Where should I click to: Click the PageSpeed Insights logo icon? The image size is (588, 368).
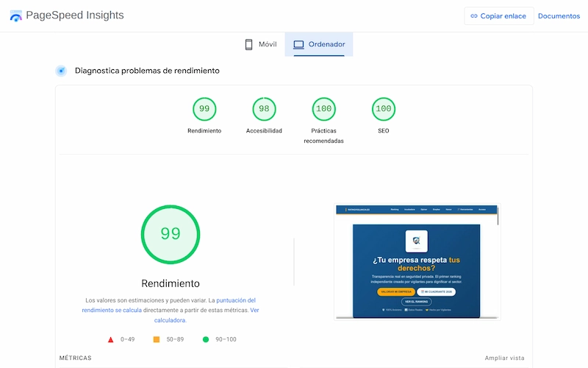15,15
